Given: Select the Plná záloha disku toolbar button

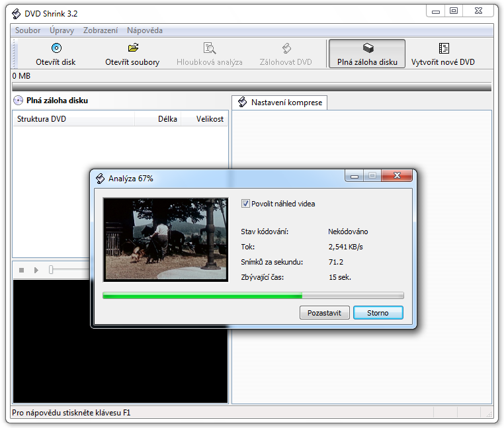Looking at the screenshot, I should [366, 54].
